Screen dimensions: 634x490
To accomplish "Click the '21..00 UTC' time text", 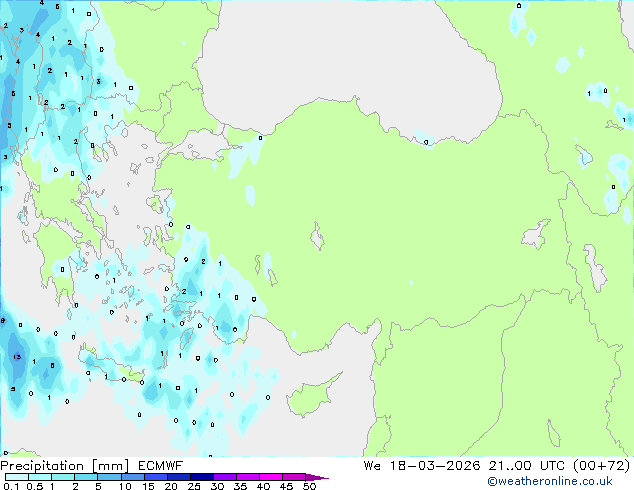I will pyautogui.click(x=526, y=466).
